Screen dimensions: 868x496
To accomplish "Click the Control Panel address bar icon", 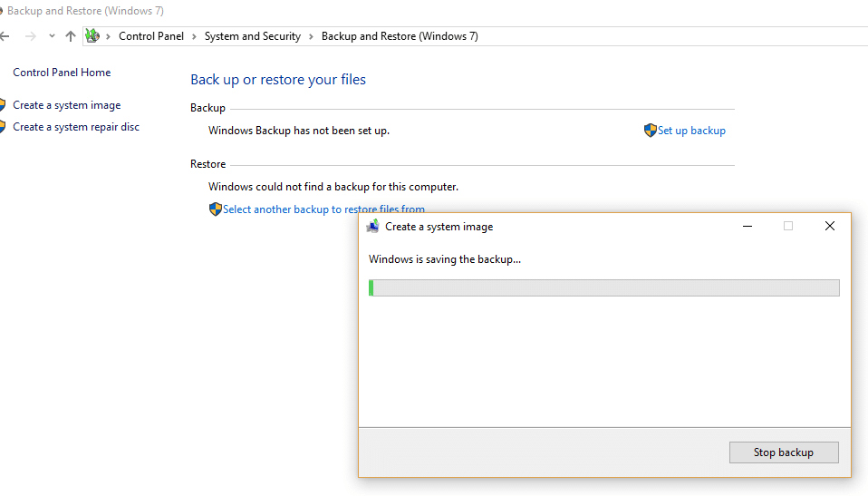I will [x=92, y=36].
